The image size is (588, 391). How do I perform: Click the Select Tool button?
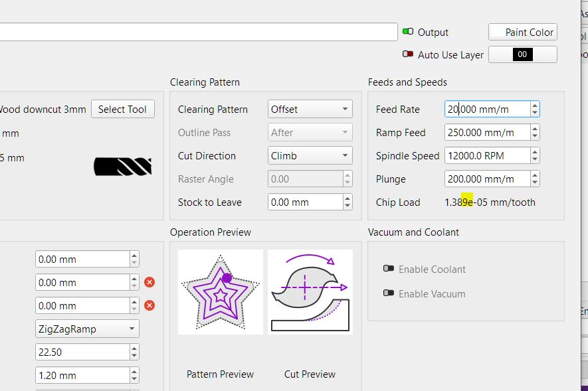122,110
